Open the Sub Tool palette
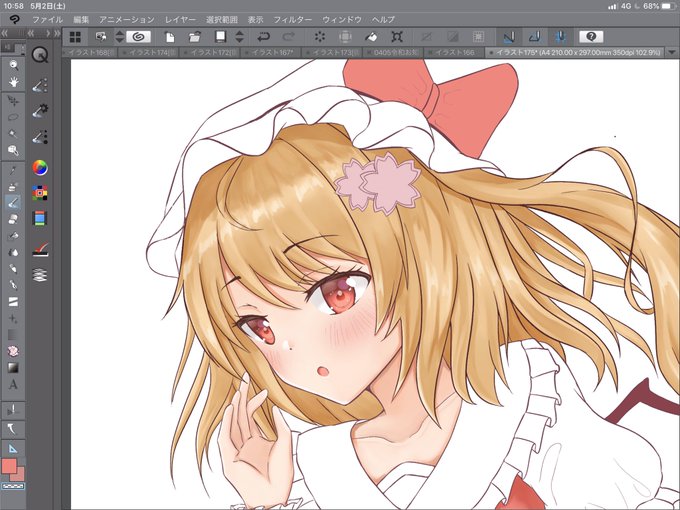Screen dimensions: 680x510 (40, 85)
